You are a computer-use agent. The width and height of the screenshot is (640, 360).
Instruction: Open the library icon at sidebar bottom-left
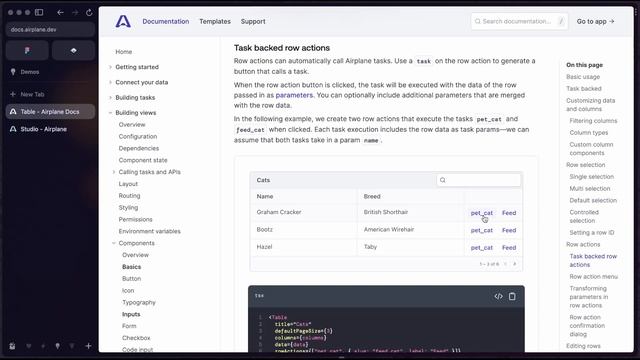coord(12,346)
